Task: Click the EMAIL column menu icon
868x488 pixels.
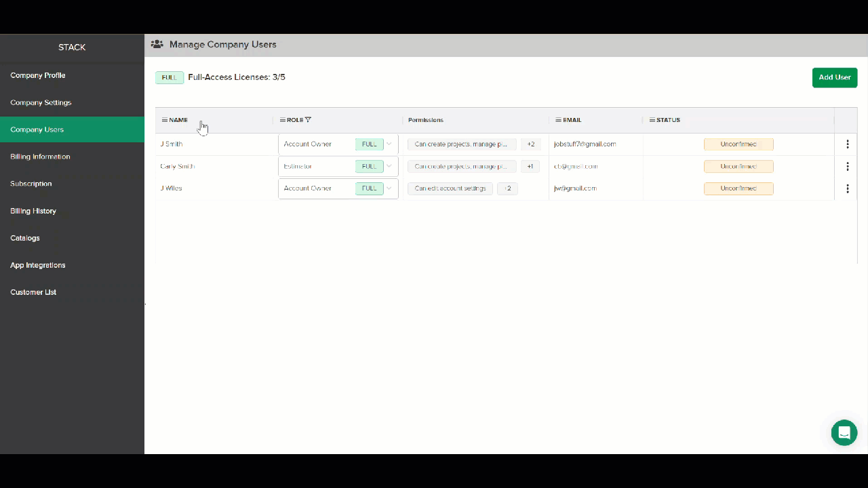Action: click(558, 120)
